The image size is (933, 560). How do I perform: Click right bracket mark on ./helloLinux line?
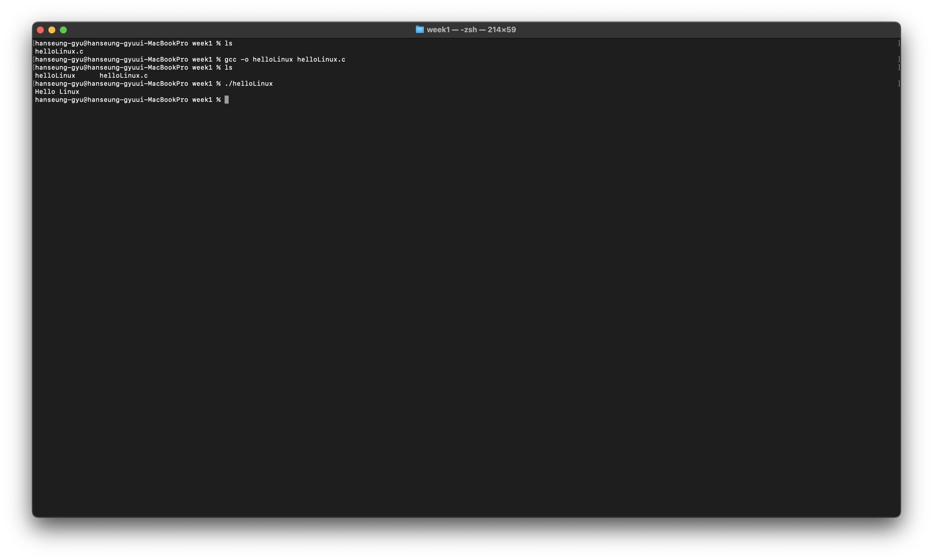899,84
